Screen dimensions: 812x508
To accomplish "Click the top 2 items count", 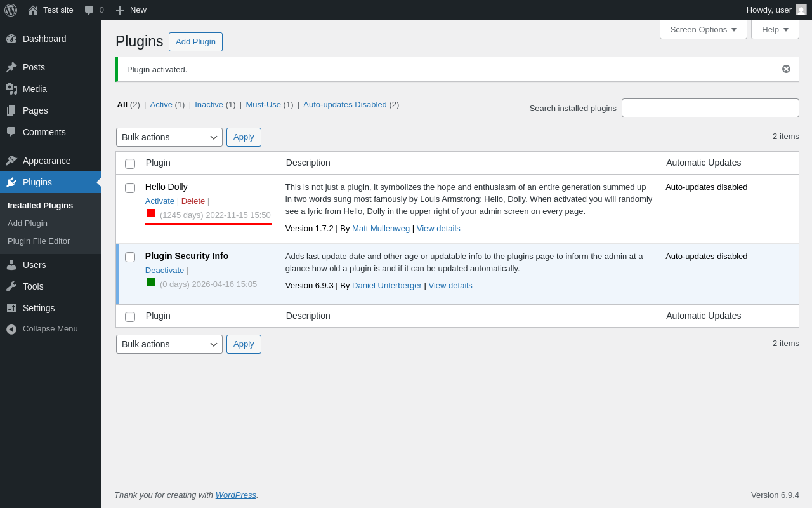I will click(786, 137).
